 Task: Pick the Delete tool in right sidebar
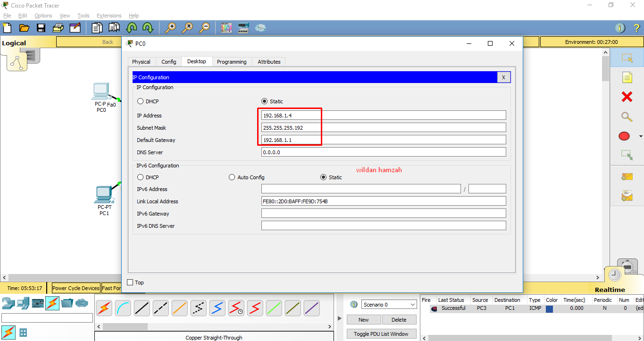click(x=626, y=97)
